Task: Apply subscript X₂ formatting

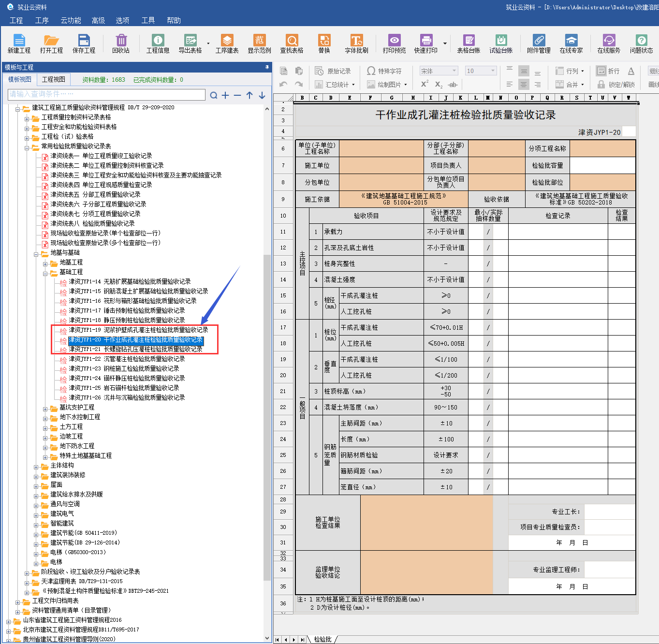Action: [x=439, y=84]
